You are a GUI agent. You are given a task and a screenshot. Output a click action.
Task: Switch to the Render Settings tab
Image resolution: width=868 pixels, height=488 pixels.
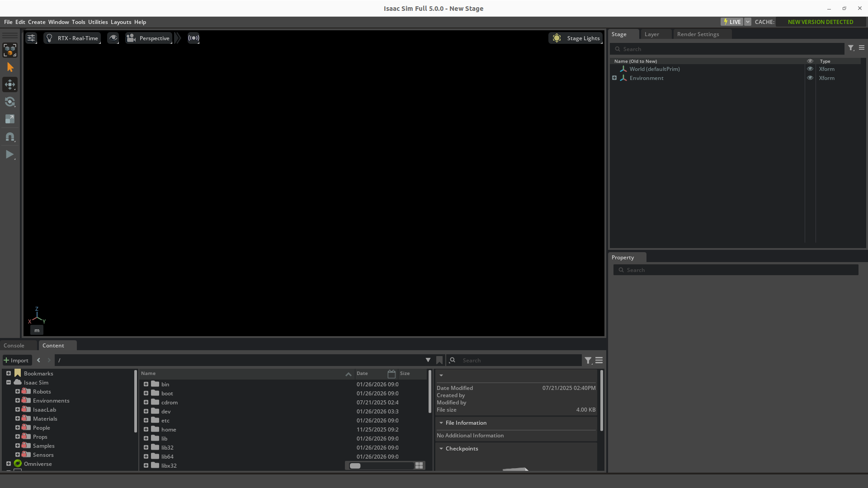(x=698, y=34)
